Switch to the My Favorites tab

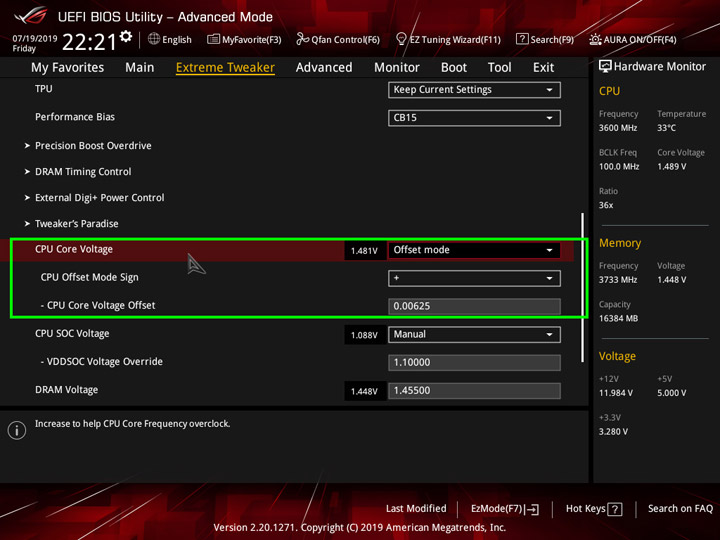pyautogui.click(x=68, y=68)
